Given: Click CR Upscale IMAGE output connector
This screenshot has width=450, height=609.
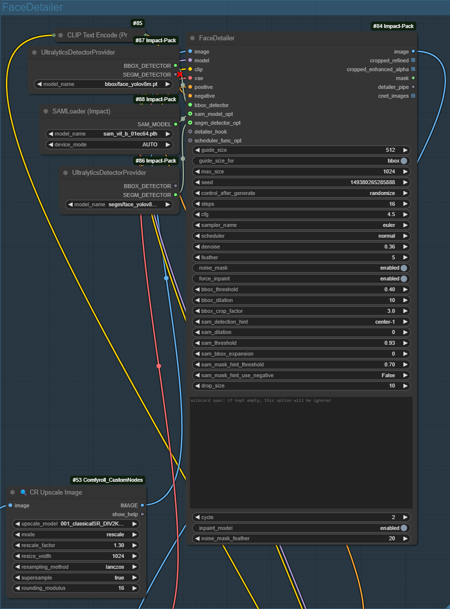Looking at the screenshot, I should click(x=142, y=505).
